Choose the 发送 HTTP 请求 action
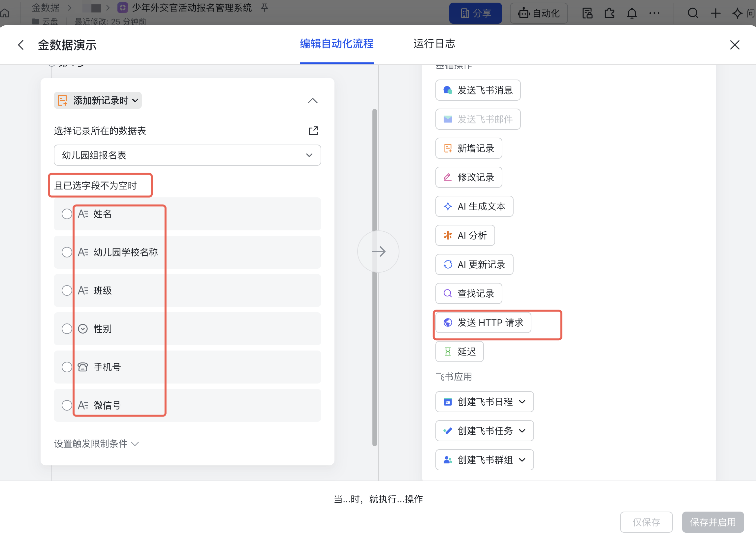The image size is (756, 538). point(483,322)
